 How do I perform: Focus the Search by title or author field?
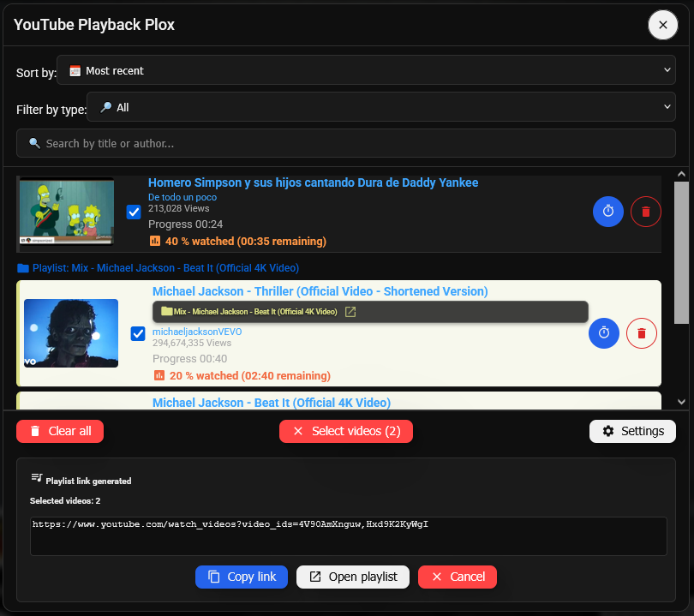point(345,143)
